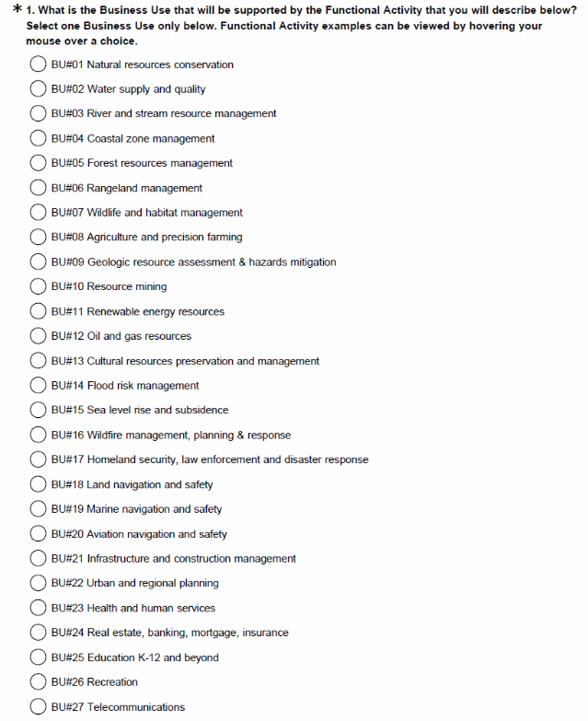Select BU#08 Agriculture and precision farming
The width and height of the screenshot is (588, 721).
point(39,238)
